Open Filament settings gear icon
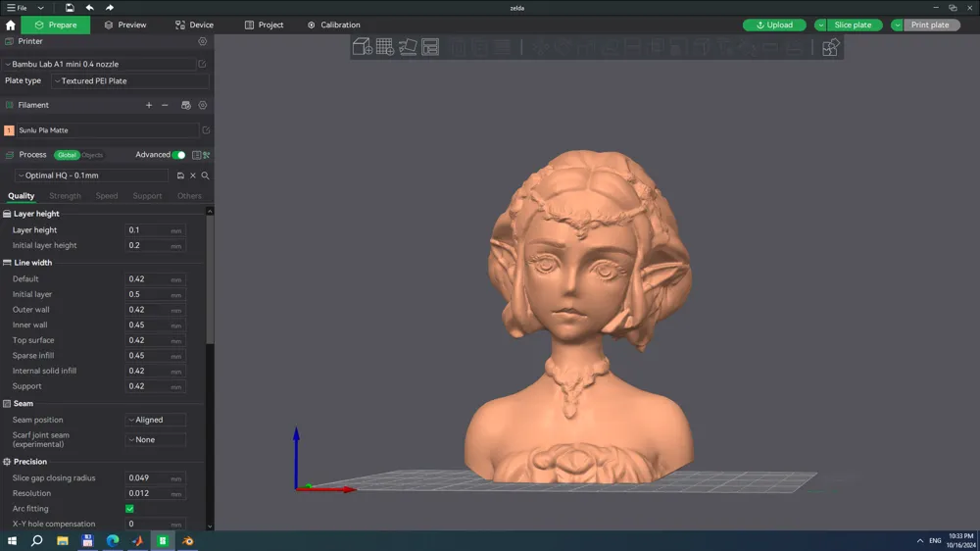The image size is (980, 551). tap(203, 105)
